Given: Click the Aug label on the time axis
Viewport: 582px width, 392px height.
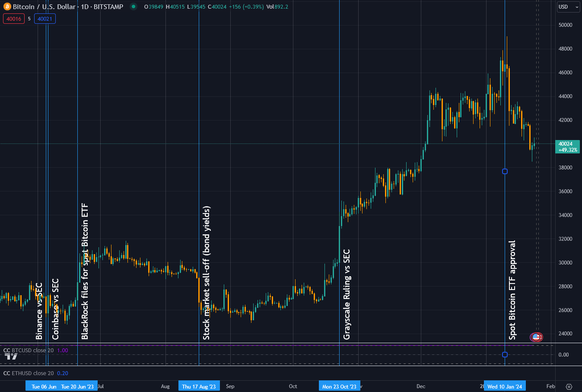Looking at the screenshot, I should pos(165,386).
